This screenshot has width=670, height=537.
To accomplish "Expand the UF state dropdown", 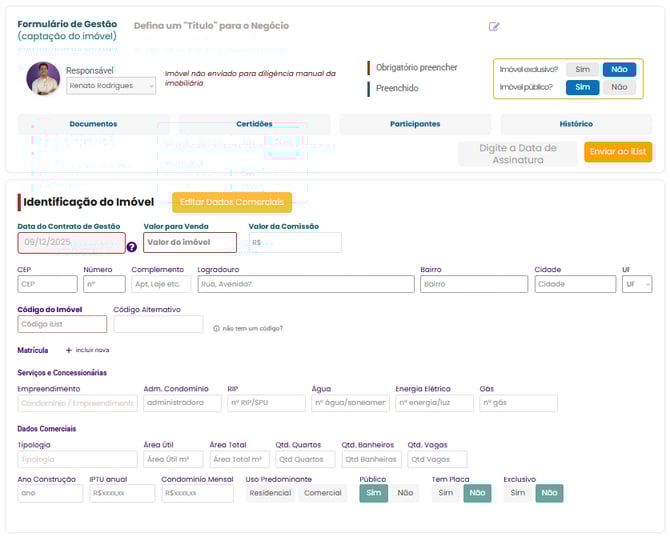I will click(x=636, y=284).
